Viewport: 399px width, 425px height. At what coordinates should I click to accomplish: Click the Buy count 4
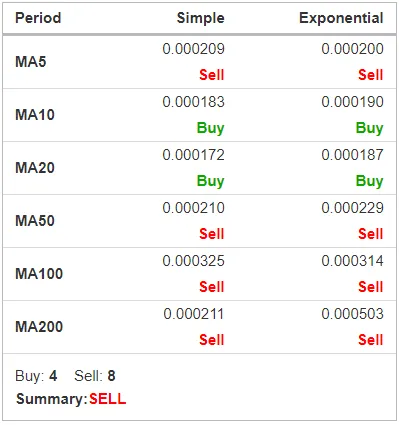click(53, 376)
